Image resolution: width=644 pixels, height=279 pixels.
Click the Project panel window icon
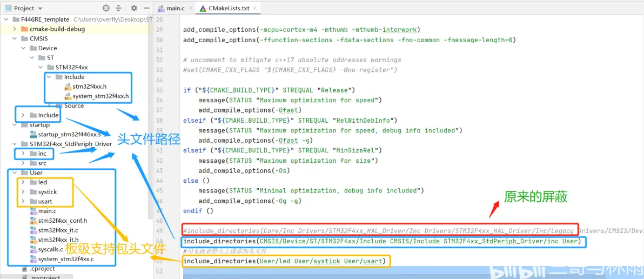click(x=8, y=8)
